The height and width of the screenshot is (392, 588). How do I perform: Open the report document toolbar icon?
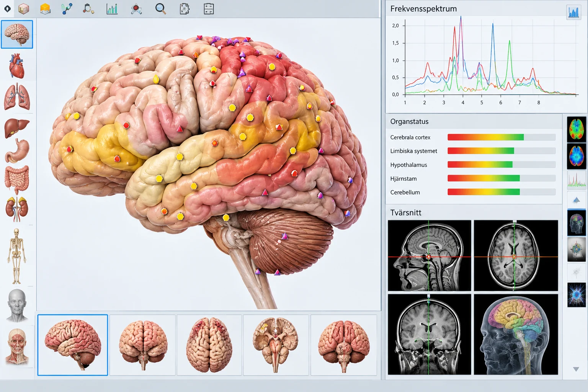point(185,9)
